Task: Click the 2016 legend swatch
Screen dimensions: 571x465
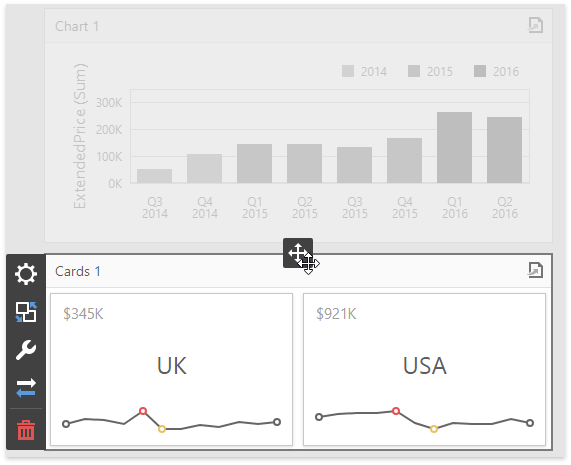Action: (480, 71)
